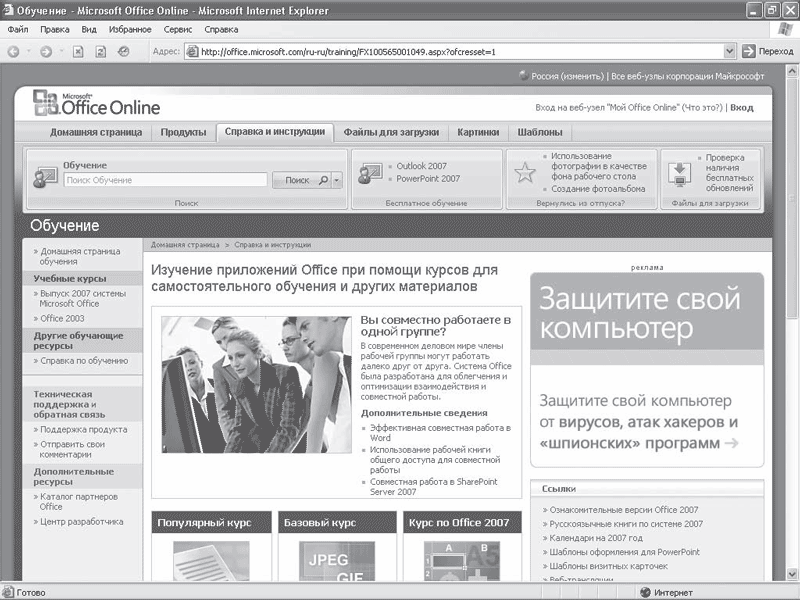The height and width of the screenshot is (600, 800).
Task: Switch to the Файлы для загрузки tab
Action: click(391, 133)
